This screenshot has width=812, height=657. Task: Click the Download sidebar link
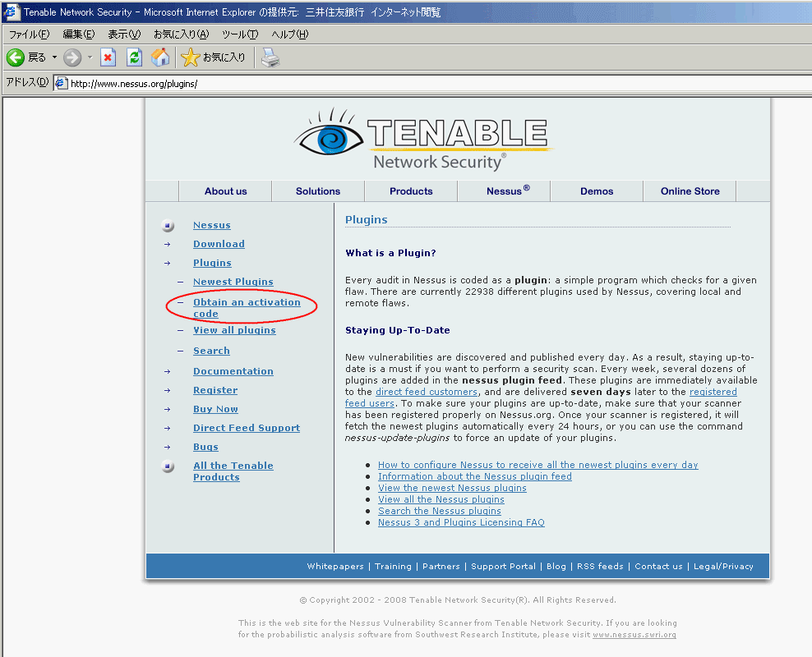pos(219,244)
